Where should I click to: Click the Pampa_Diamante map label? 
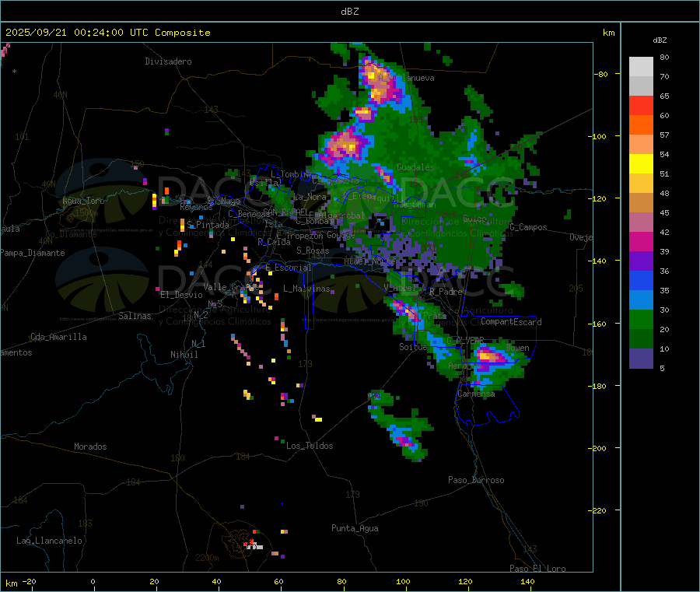[32, 253]
